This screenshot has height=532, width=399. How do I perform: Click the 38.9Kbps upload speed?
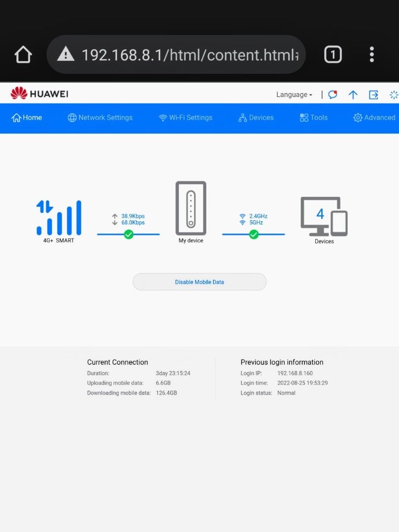tap(133, 216)
